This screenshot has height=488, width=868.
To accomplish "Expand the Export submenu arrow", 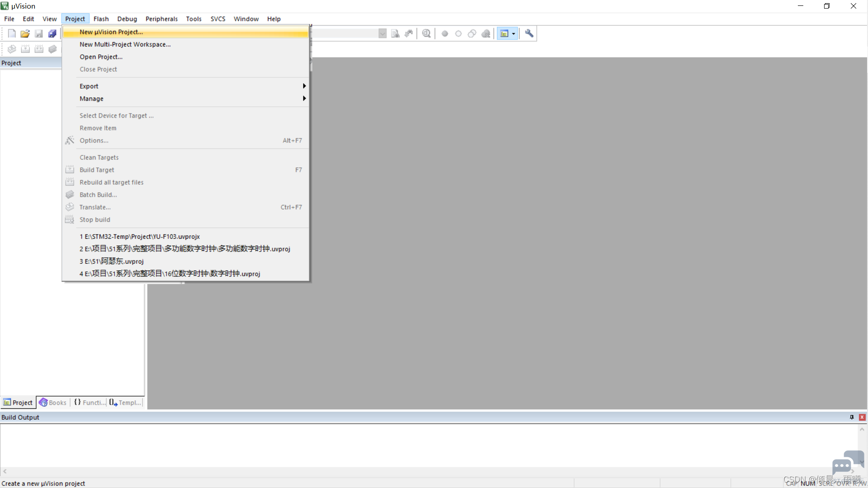I will (x=305, y=86).
